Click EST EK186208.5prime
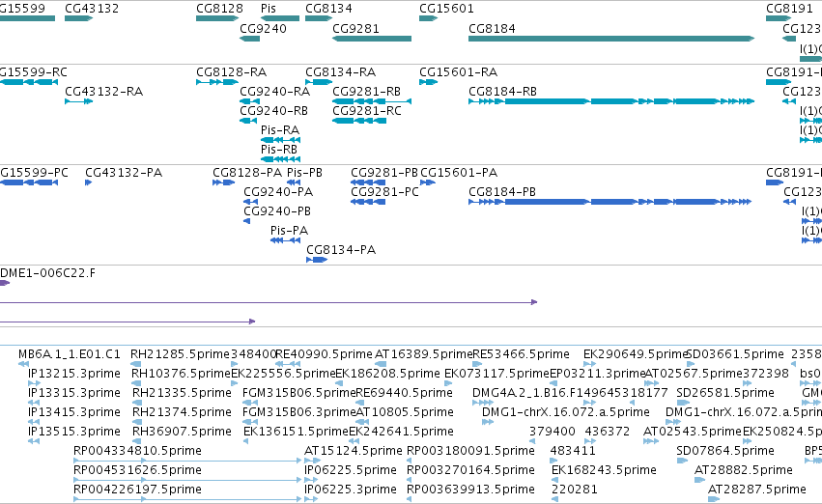 tap(387, 374)
